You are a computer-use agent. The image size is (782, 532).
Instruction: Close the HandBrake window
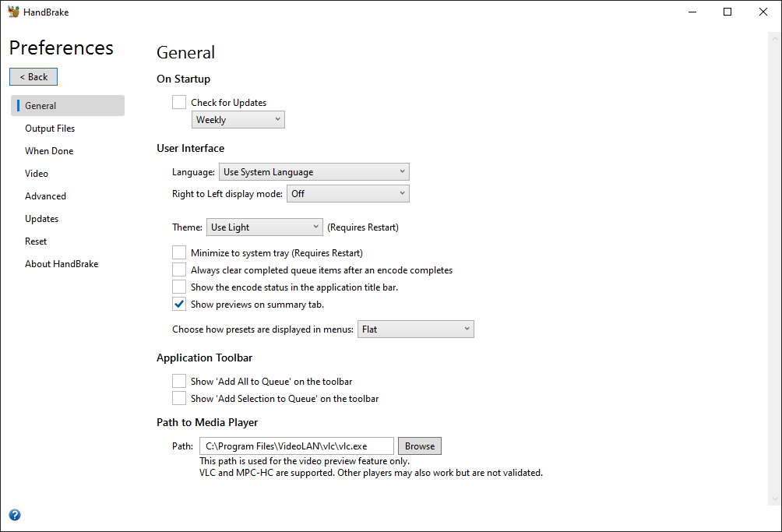tap(763, 12)
